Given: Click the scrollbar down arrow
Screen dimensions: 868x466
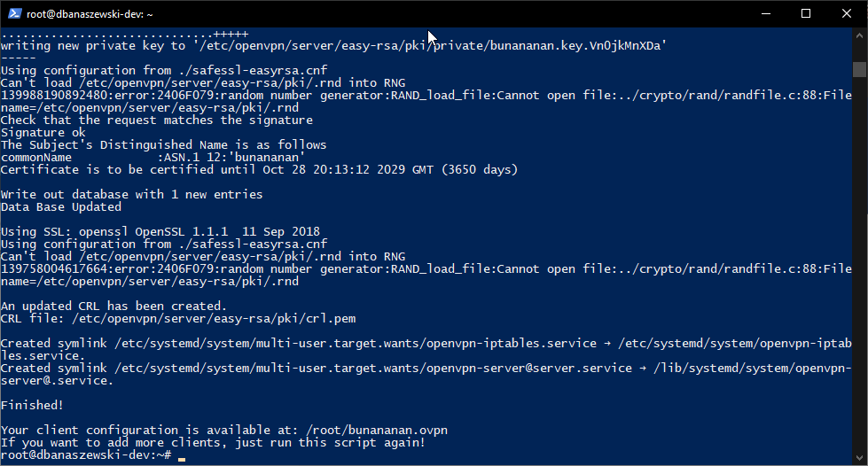Looking at the screenshot, I should click(x=859, y=458).
